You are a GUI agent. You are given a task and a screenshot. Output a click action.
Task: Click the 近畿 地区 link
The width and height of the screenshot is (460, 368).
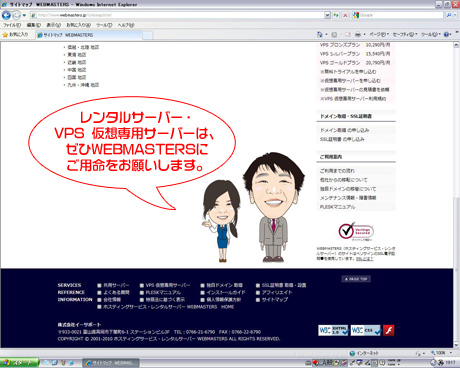point(77,62)
